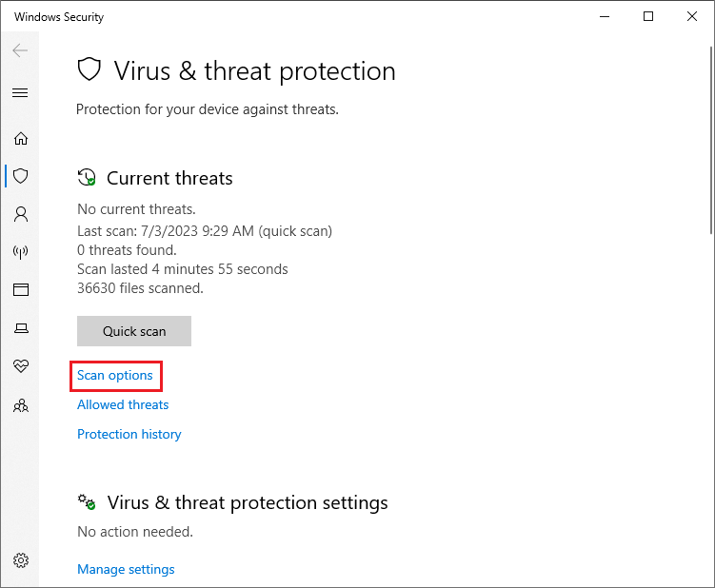This screenshot has height=588, width=715.
Task: Open Family options people icon
Action: tap(21, 405)
